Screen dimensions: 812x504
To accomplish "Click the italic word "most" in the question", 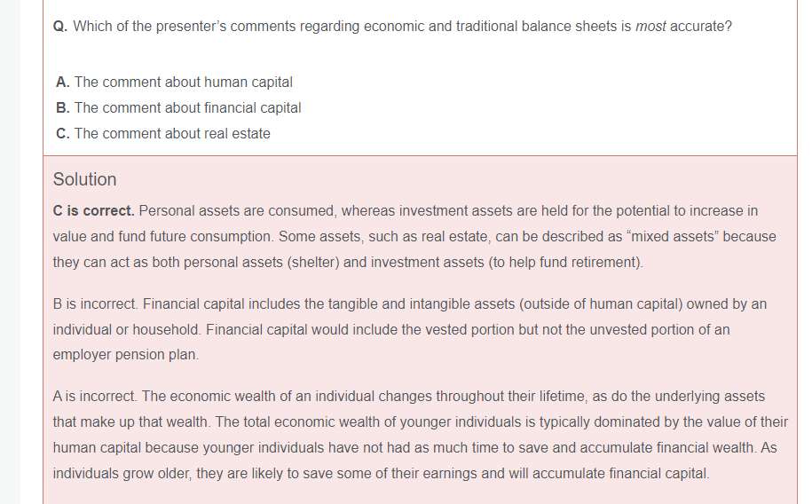I will coord(650,27).
